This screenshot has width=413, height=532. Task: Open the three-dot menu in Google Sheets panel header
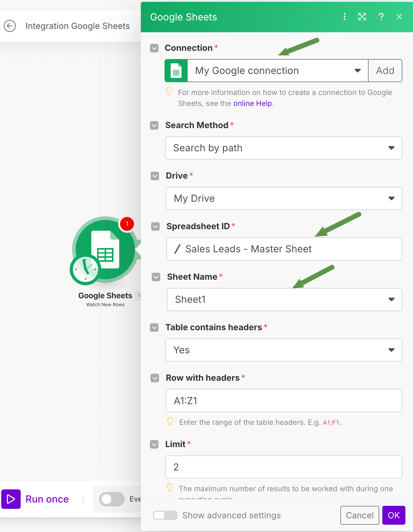point(345,17)
